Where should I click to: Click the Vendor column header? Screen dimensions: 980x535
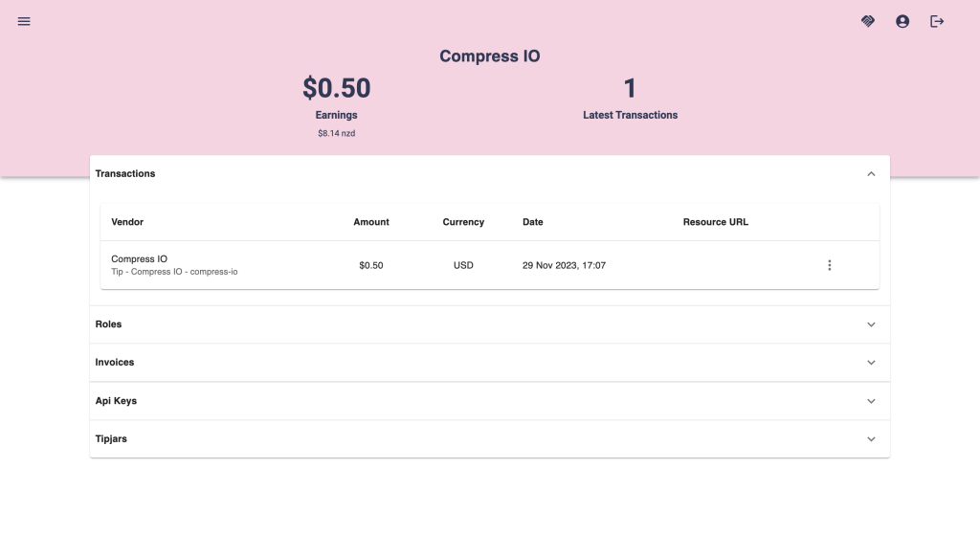click(127, 222)
